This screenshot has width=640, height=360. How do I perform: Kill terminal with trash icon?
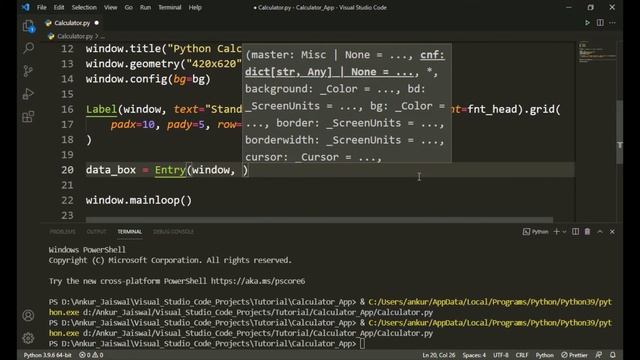587,231
